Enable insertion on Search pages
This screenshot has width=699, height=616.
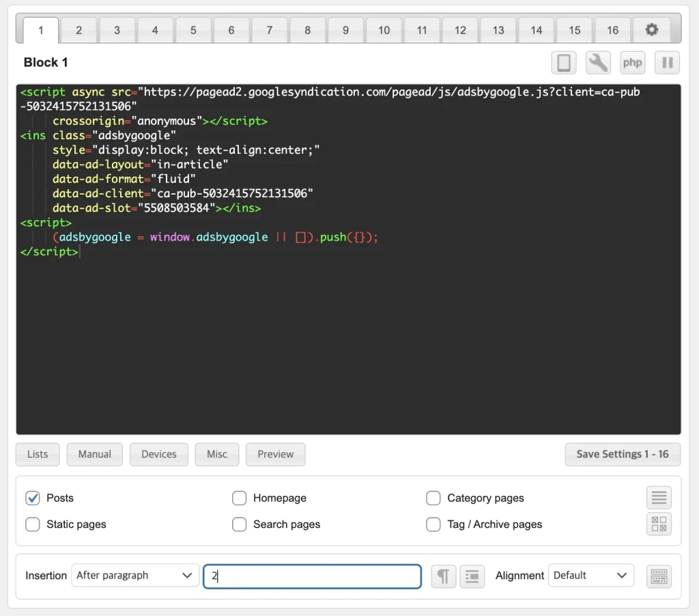240,524
